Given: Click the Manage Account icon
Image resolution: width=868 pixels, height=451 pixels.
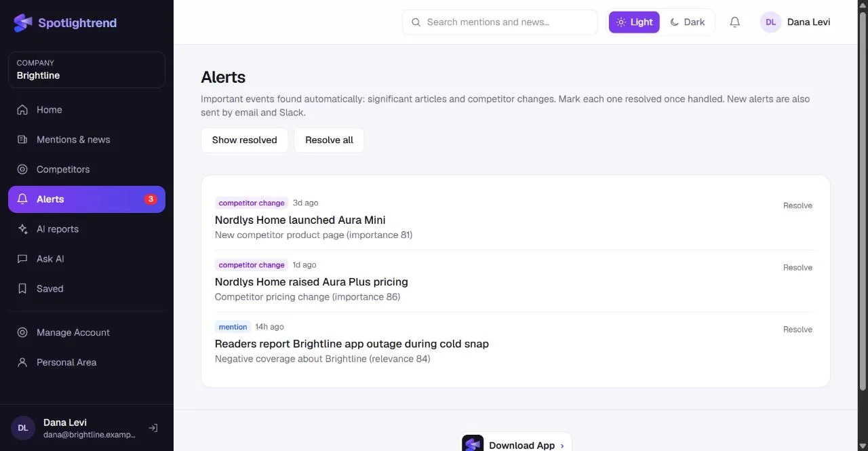Looking at the screenshot, I should tap(22, 332).
